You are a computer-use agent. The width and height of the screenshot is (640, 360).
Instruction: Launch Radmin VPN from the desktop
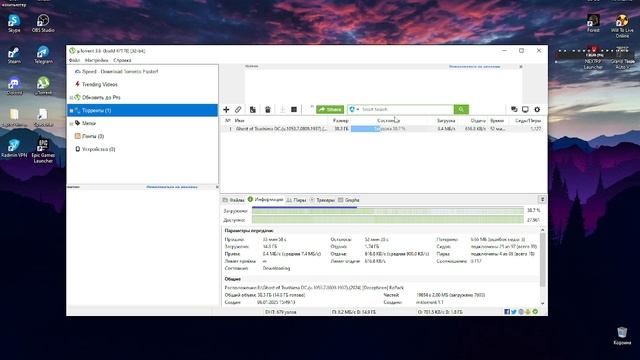point(14,149)
